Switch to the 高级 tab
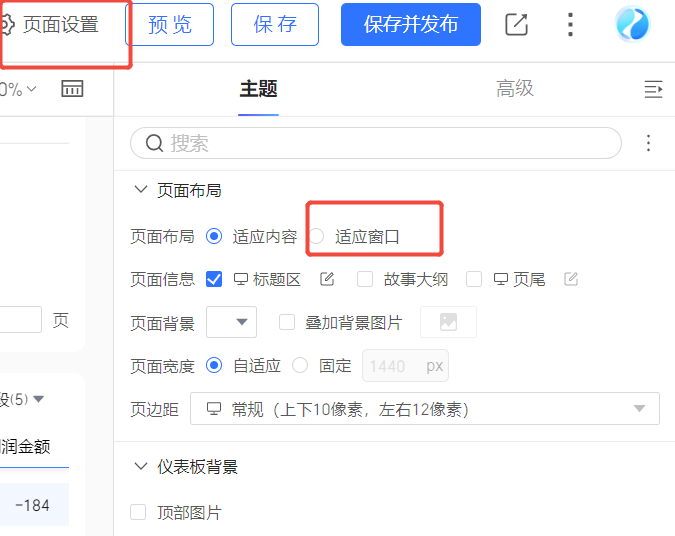This screenshot has width=675, height=536. coord(515,89)
